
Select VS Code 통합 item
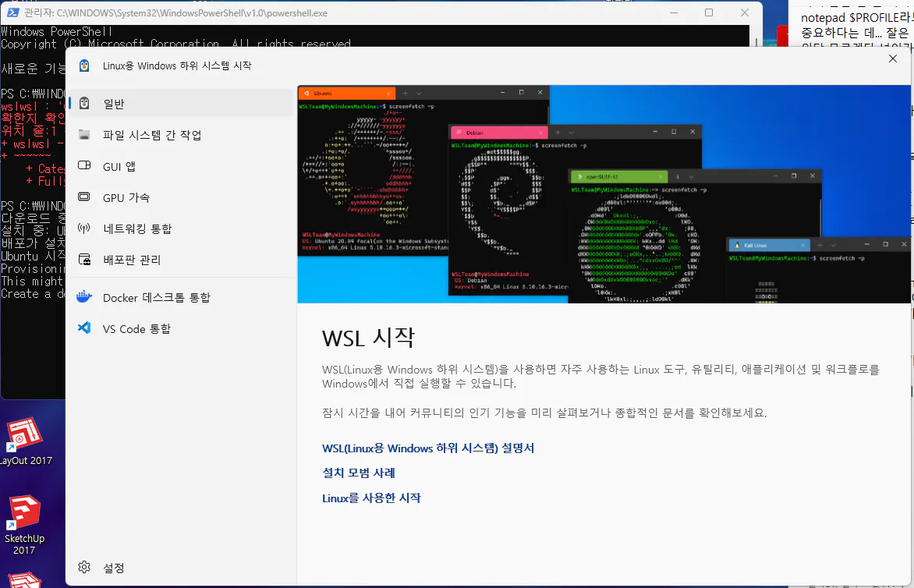coord(181,328)
